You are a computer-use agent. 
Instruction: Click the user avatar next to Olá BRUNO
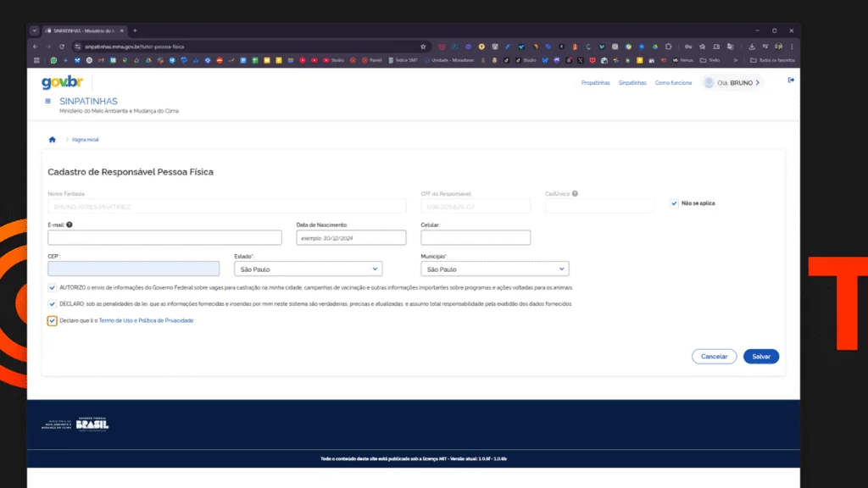coord(708,81)
